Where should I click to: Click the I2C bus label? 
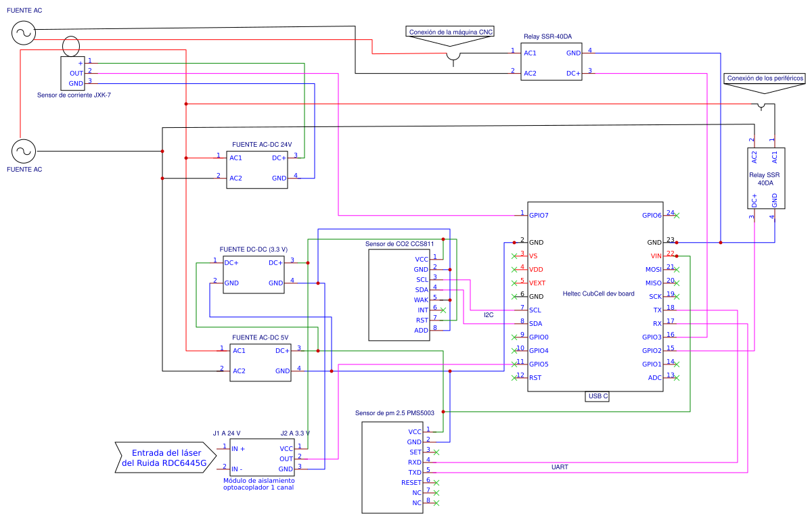[x=489, y=315]
